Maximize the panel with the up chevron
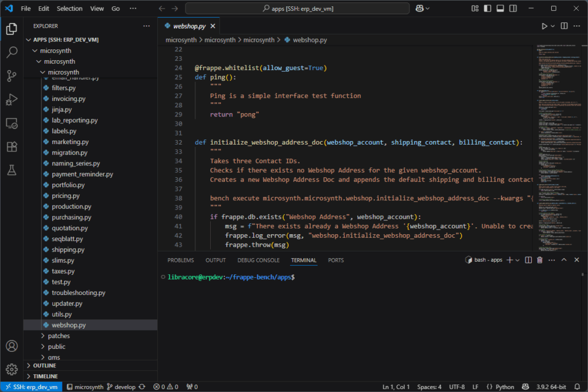This screenshot has height=392, width=588. tap(564, 260)
